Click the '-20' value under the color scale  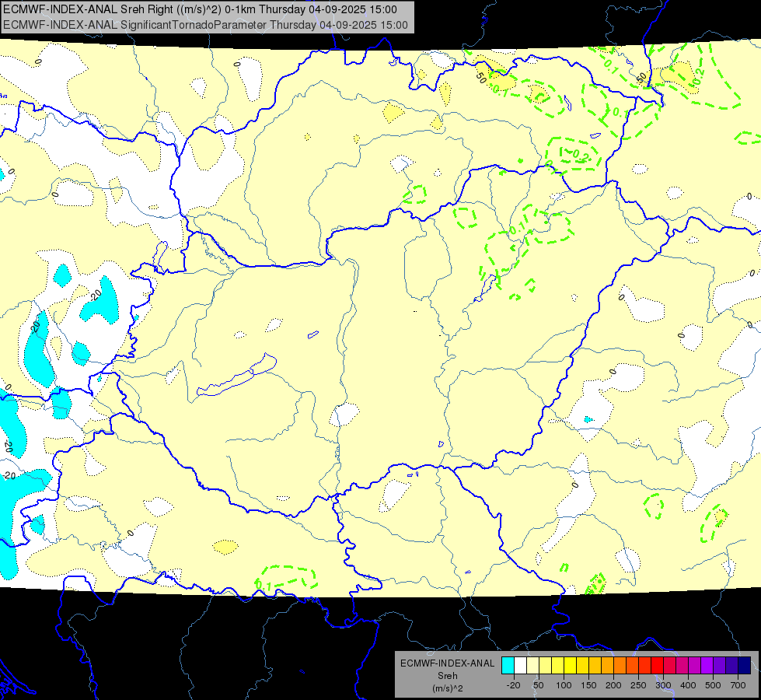pos(514,685)
